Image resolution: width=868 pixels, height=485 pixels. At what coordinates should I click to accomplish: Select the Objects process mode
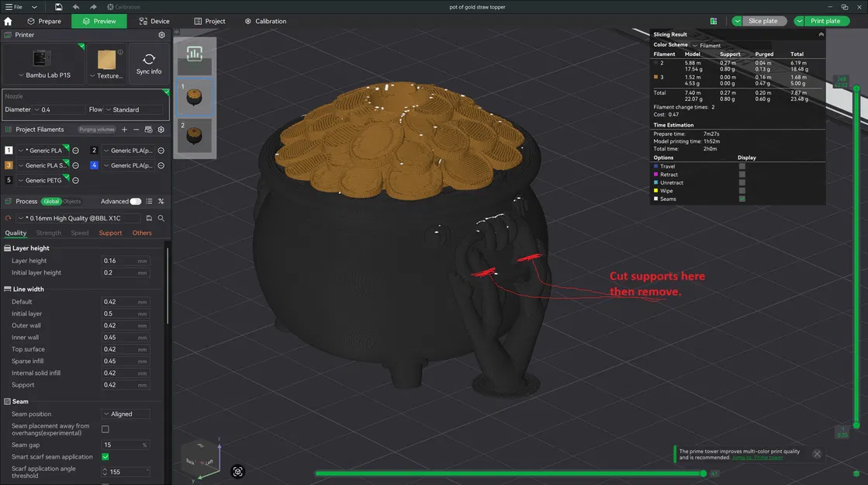72,202
